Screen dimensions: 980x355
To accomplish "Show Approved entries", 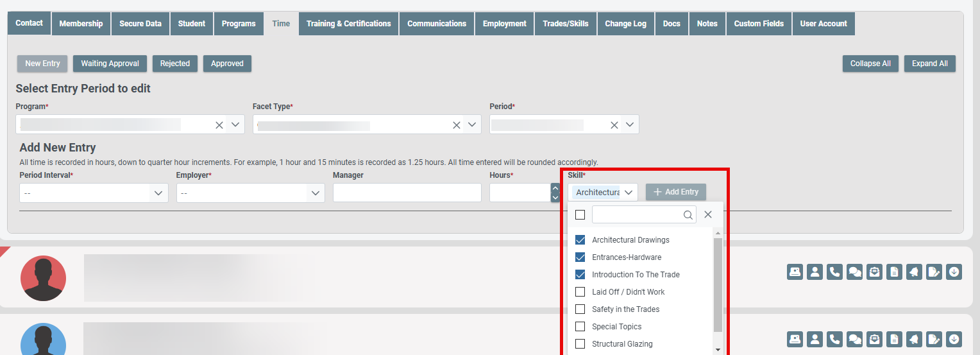I will point(227,64).
